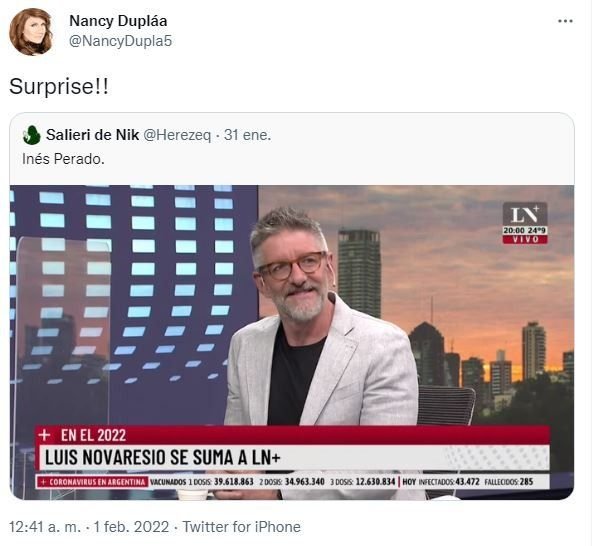
Task: Click the red VIVO live badge
Action: pos(525,239)
